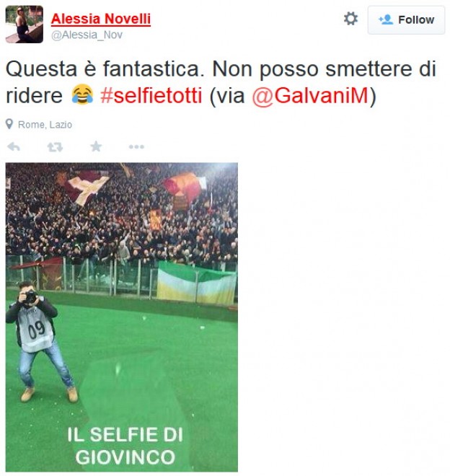Viewport: 450px width, 476px height.
Task: Follow Alessia Novelli
Action: 406,19
